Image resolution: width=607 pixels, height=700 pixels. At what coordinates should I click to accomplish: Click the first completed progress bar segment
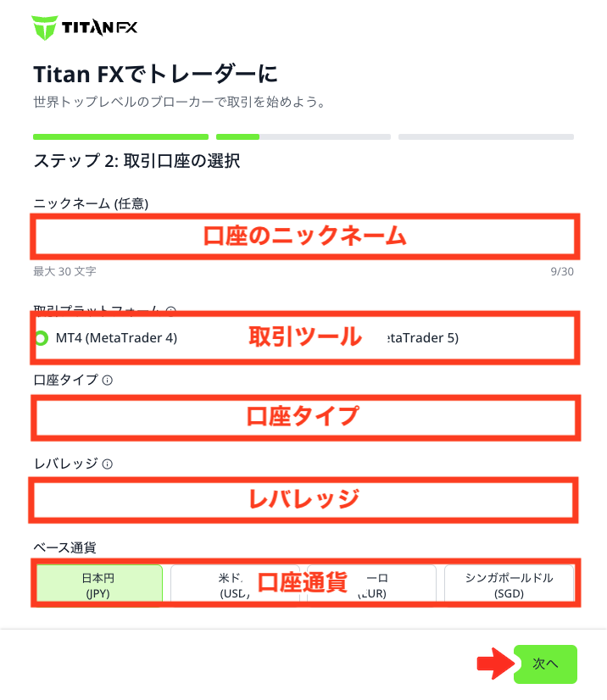tap(120, 137)
